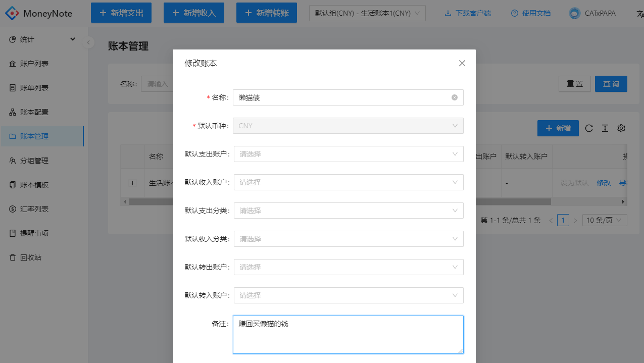Open the 默认币种 CNY dropdown
The width and height of the screenshot is (644, 363).
[348, 126]
